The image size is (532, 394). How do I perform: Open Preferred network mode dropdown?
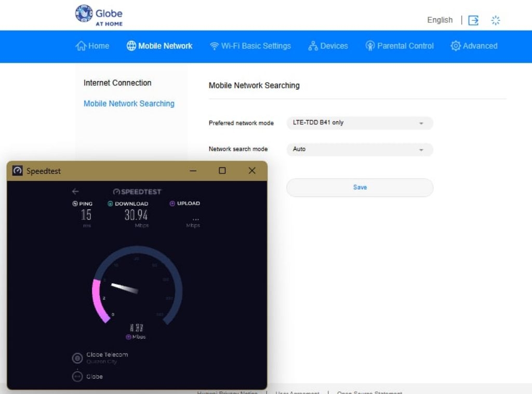(x=360, y=123)
